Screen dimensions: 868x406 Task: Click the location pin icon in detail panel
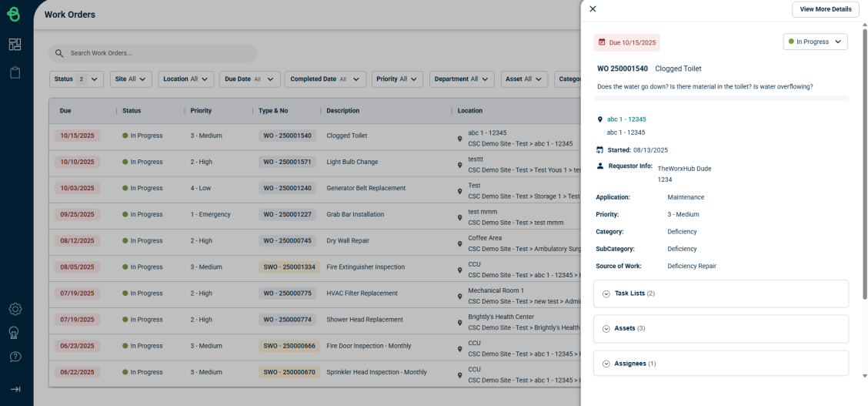click(x=599, y=119)
